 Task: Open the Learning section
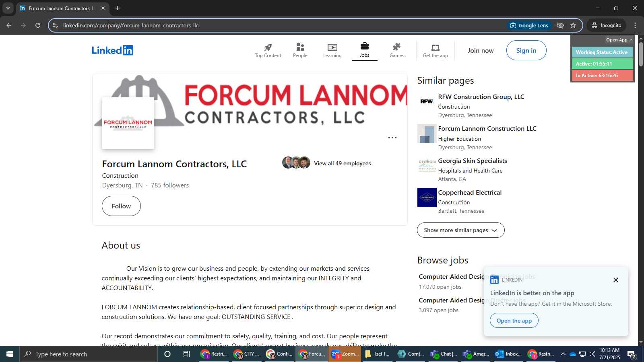tap(332, 50)
